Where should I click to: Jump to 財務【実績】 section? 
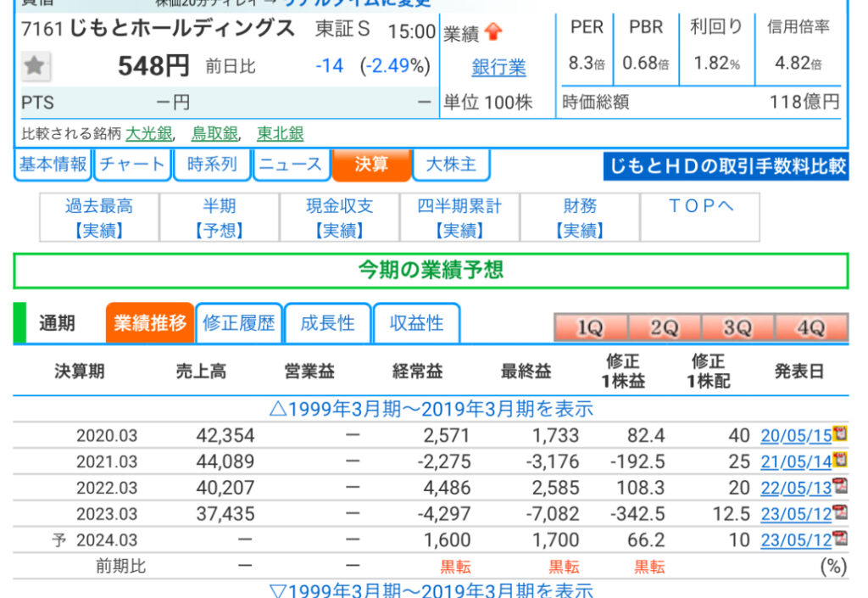tap(580, 218)
